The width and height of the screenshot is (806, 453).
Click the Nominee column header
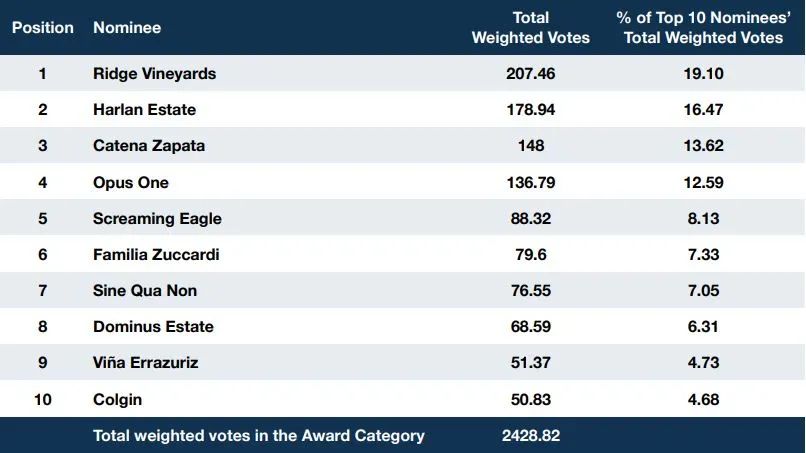pos(127,28)
